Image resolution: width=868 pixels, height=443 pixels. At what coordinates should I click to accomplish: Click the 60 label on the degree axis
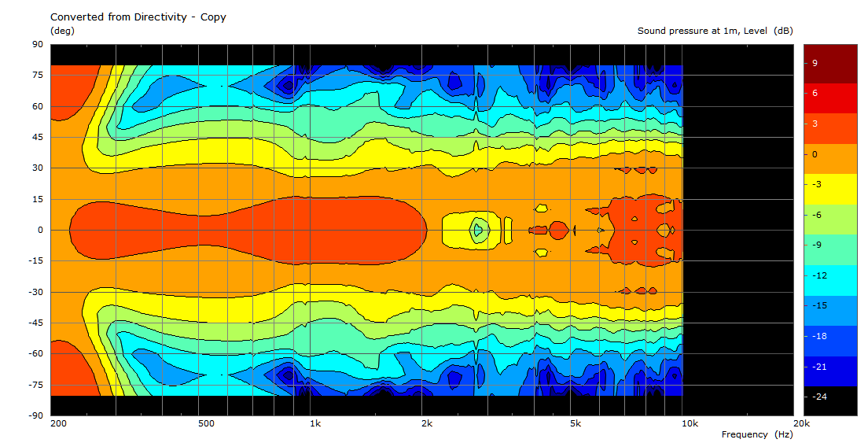(37, 106)
